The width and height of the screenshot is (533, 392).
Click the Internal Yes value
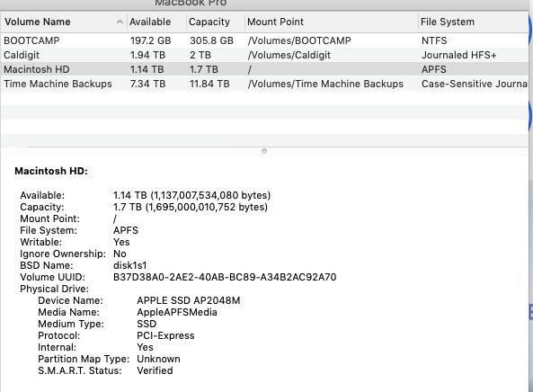click(145, 347)
